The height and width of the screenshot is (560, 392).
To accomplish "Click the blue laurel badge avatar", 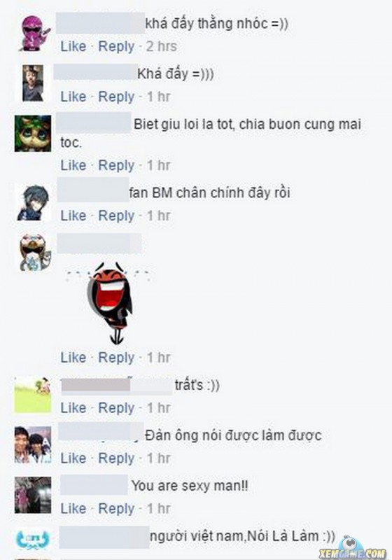I will (x=33, y=538).
